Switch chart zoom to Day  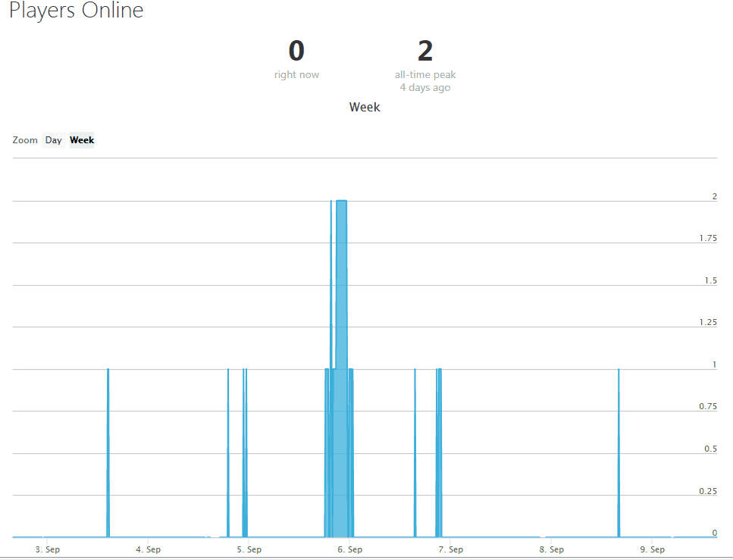pyautogui.click(x=53, y=140)
